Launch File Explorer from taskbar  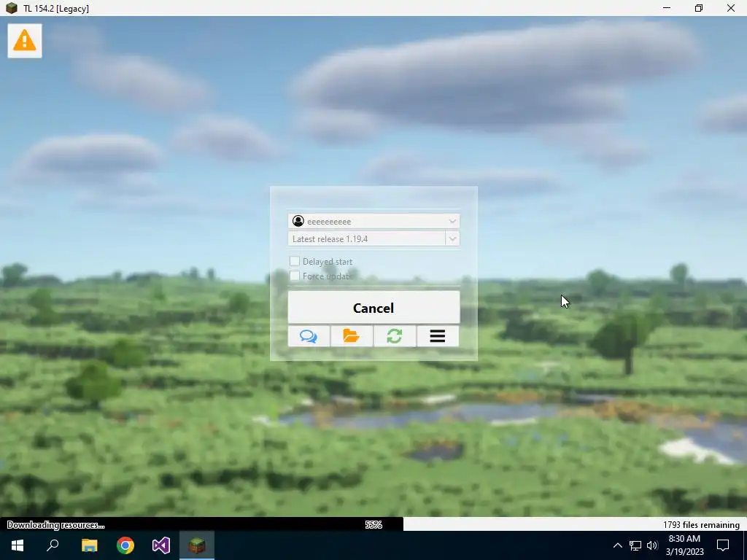pos(89,545)
